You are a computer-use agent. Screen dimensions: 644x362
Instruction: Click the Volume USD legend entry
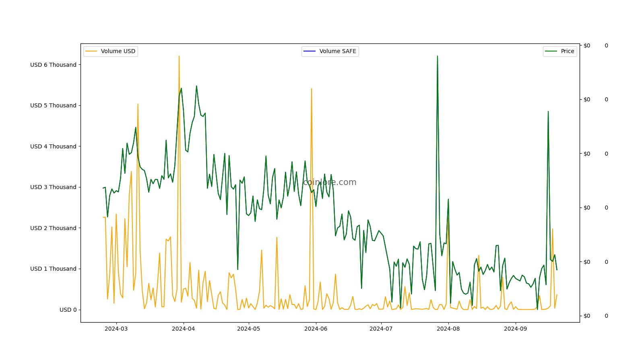pos(111,51)
